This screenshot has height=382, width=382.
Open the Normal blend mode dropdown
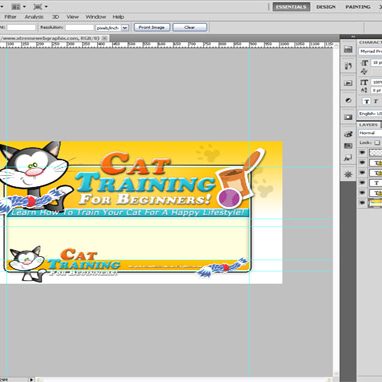click(x=370, y=133)
